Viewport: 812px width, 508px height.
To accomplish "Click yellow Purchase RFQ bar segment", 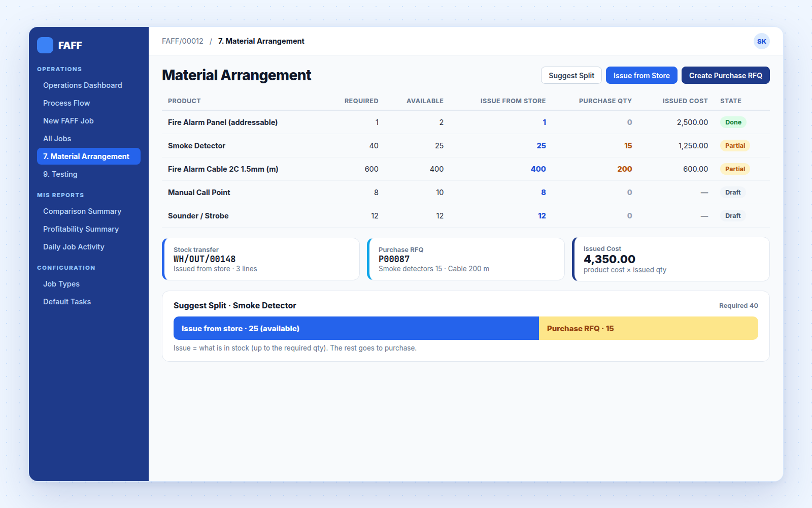I will [649, 329].
